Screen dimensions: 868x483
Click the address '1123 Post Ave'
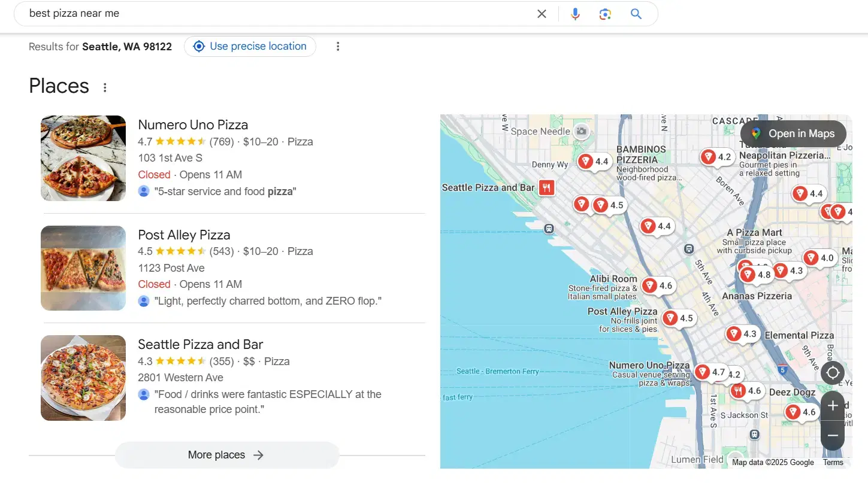coord(171,268)
